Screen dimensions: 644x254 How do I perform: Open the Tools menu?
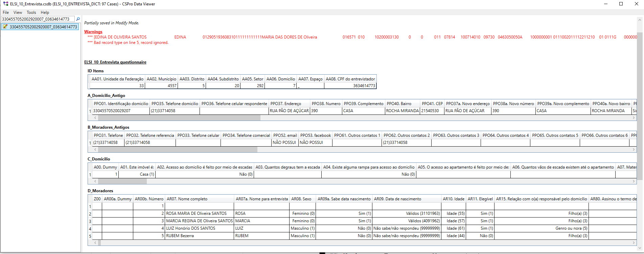coord(31,12)
